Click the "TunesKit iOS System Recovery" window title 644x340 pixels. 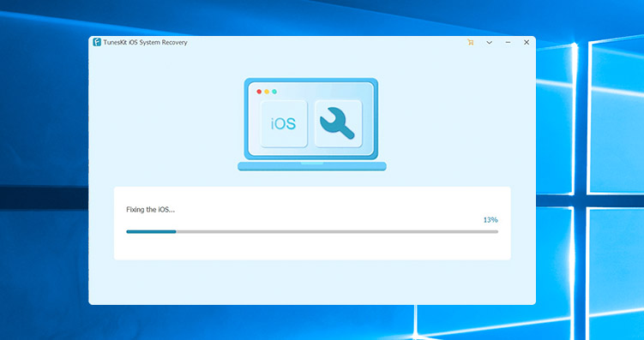[145, 42]
